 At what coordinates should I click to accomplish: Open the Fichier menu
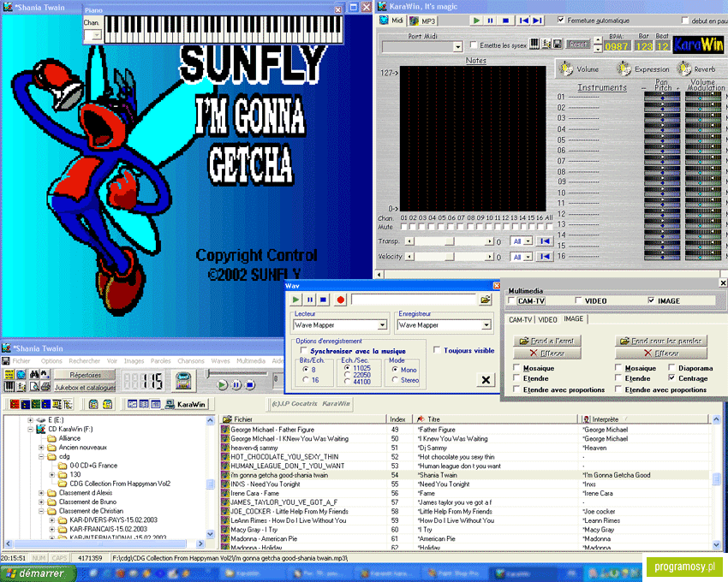pyautogui.click(x=21, y=360)
